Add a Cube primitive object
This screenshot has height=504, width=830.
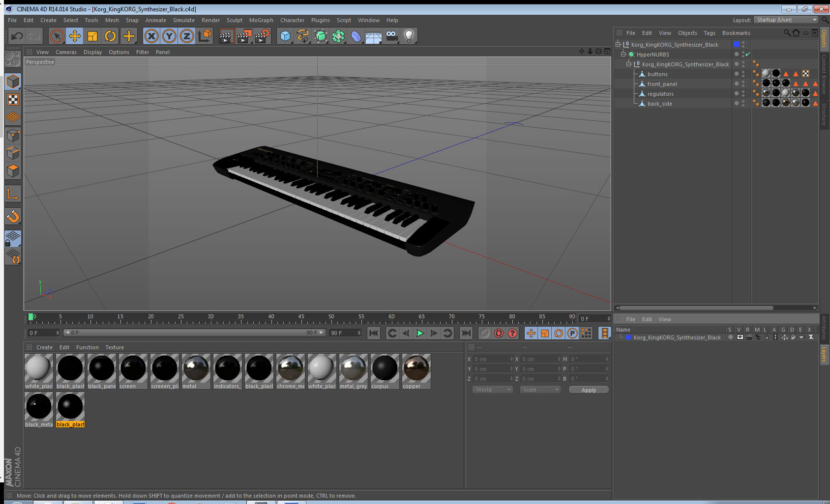click(x=285, y=36)
